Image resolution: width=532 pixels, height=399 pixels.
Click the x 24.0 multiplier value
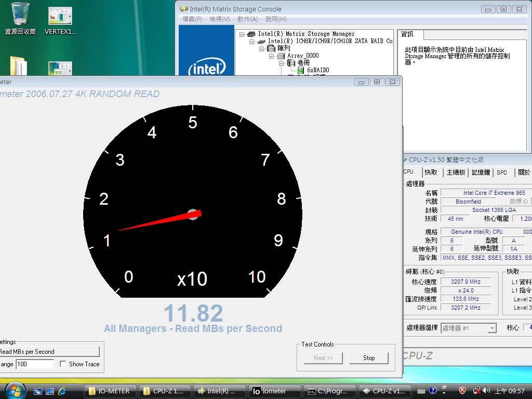[465, 290]
